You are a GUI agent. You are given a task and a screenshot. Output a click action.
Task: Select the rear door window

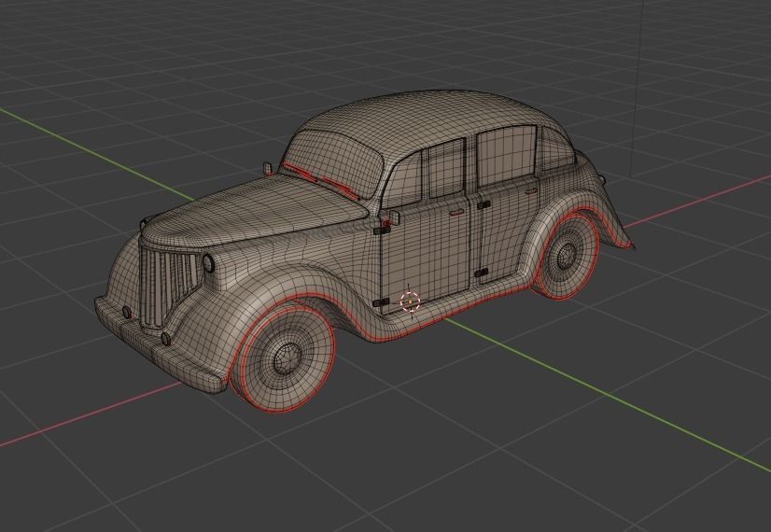click(507, 154)
